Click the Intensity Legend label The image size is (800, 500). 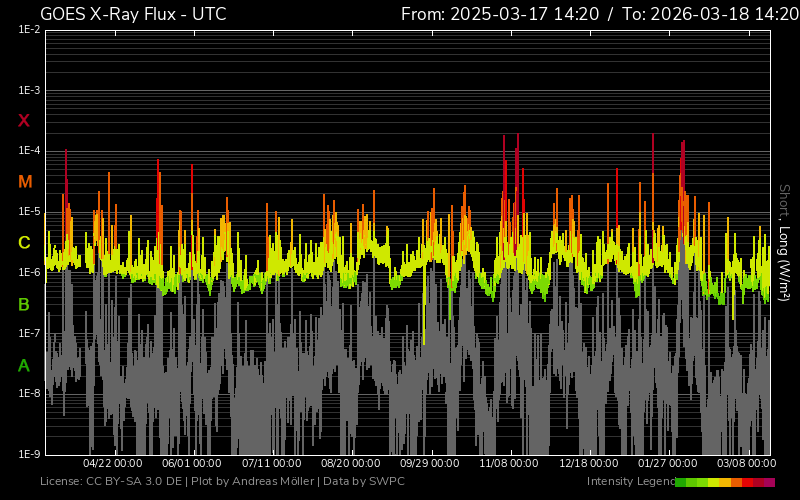(x=629, y=482)
